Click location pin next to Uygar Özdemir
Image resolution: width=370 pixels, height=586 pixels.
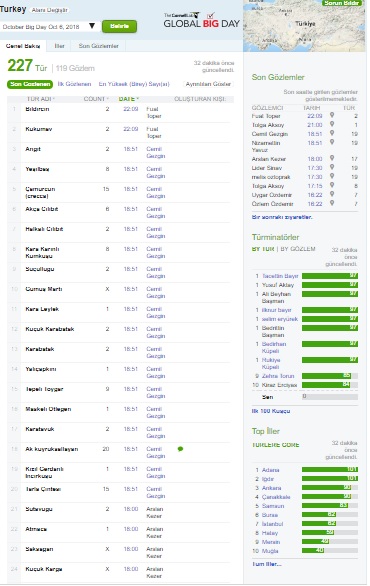pyautogui.click(x=332, y=194)
